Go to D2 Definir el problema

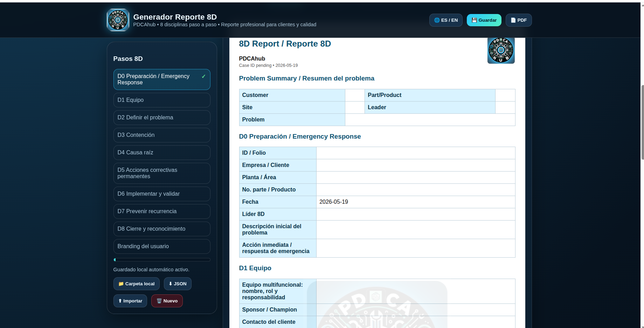(x=162, y=118)
